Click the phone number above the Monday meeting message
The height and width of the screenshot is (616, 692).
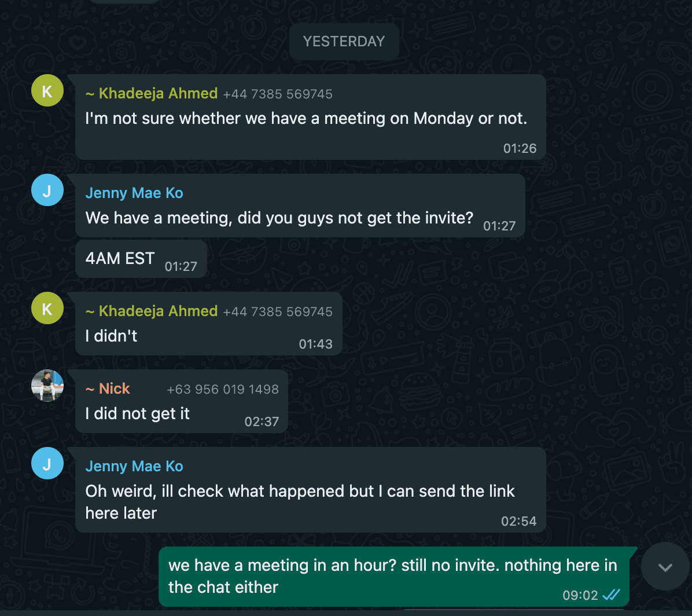(x=278, y=94)
